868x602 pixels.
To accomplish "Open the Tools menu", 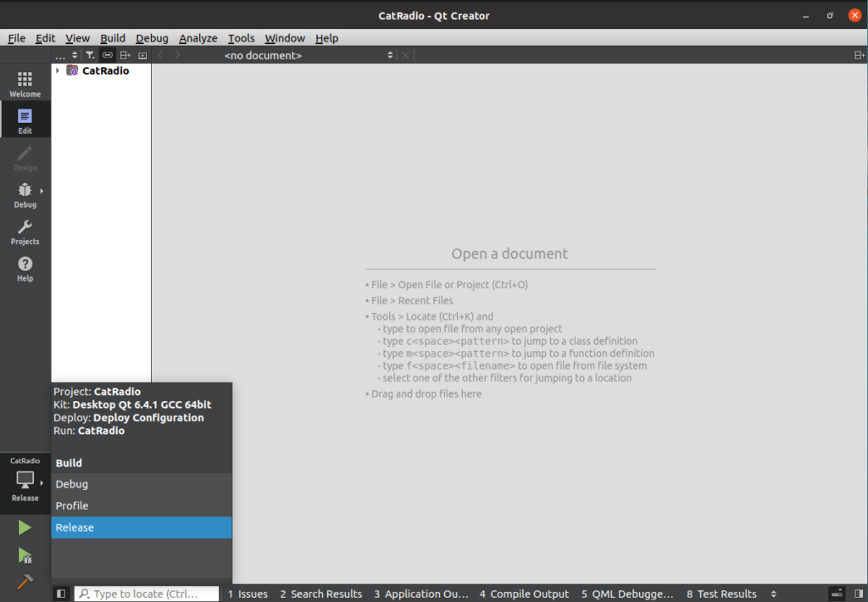I will [242, 38].
